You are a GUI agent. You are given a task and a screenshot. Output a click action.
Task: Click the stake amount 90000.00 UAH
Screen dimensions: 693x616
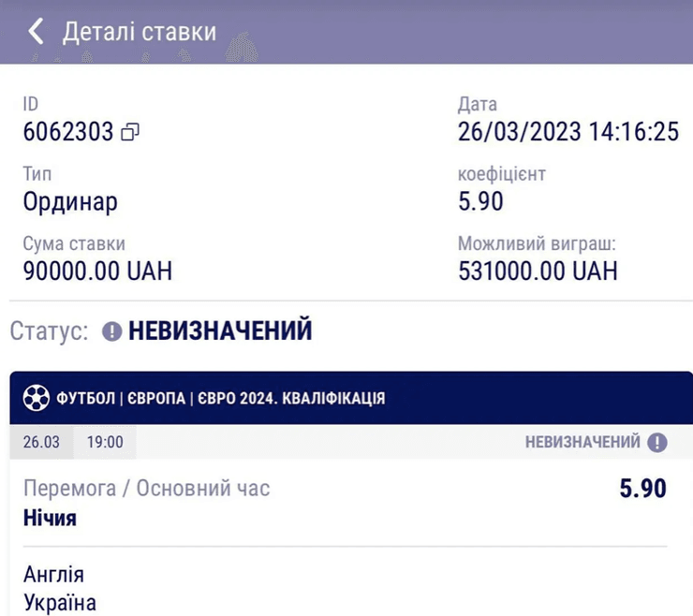coord(97,271)
